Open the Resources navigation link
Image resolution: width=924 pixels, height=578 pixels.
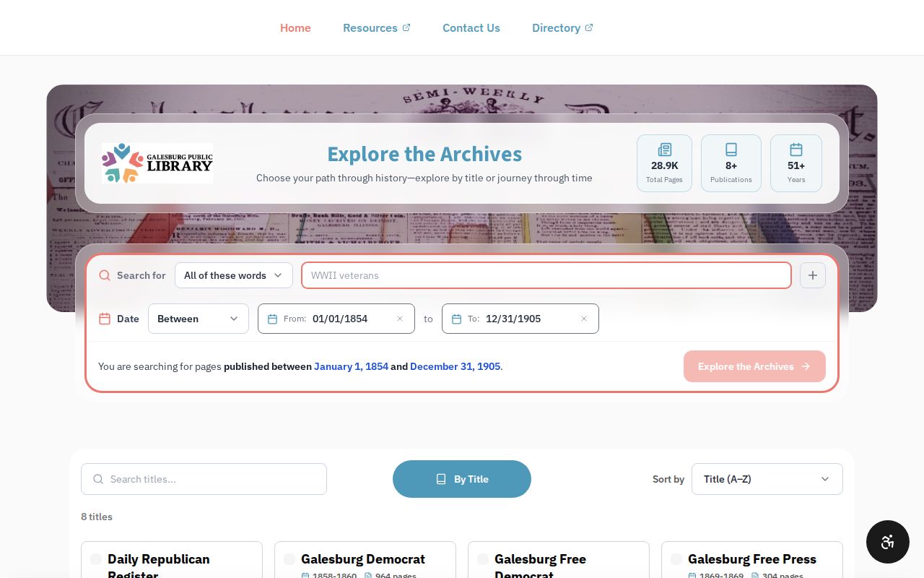376,27
